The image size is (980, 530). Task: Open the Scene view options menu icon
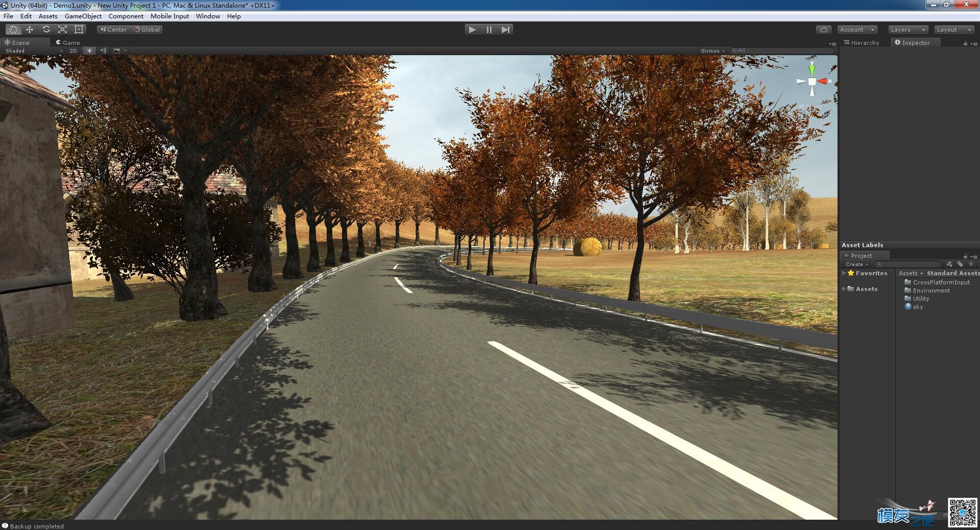(x=833, y=44)
